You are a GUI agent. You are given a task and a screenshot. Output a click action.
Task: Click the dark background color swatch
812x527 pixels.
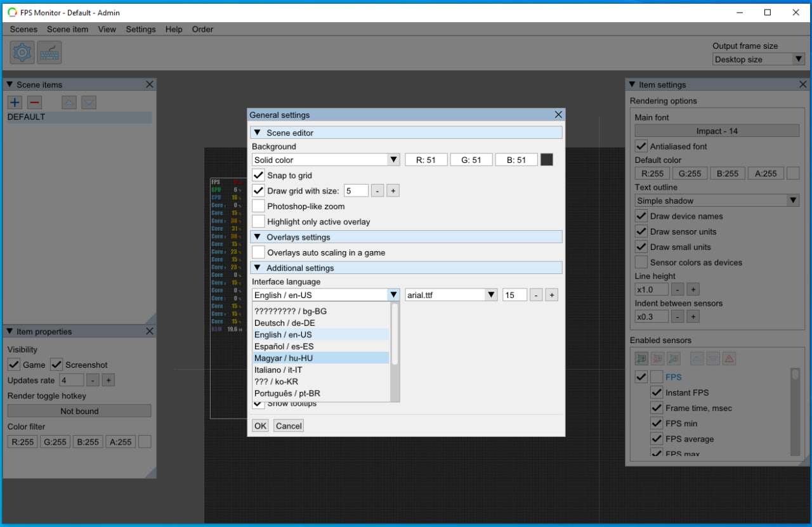pos(546,160)
